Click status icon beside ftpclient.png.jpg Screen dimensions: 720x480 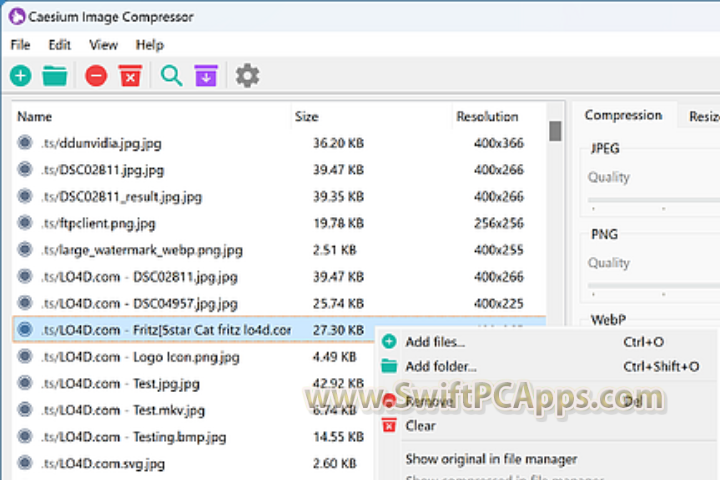tap(25, 223)
